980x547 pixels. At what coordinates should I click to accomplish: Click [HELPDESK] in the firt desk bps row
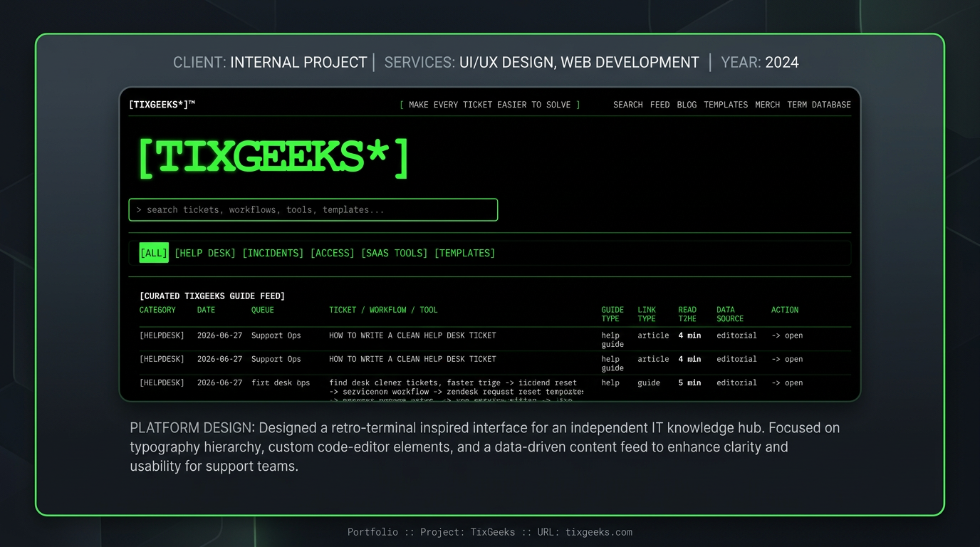point(162,383)
